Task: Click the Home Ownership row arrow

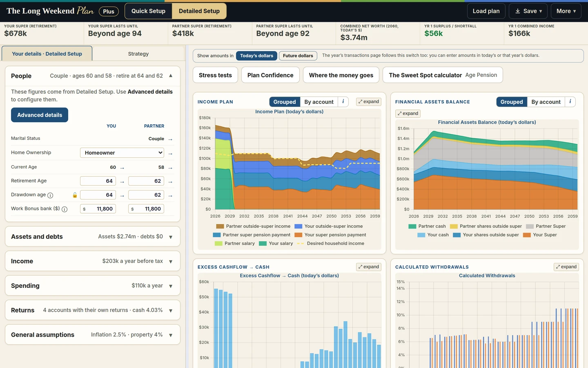Action: coord(170,154)
